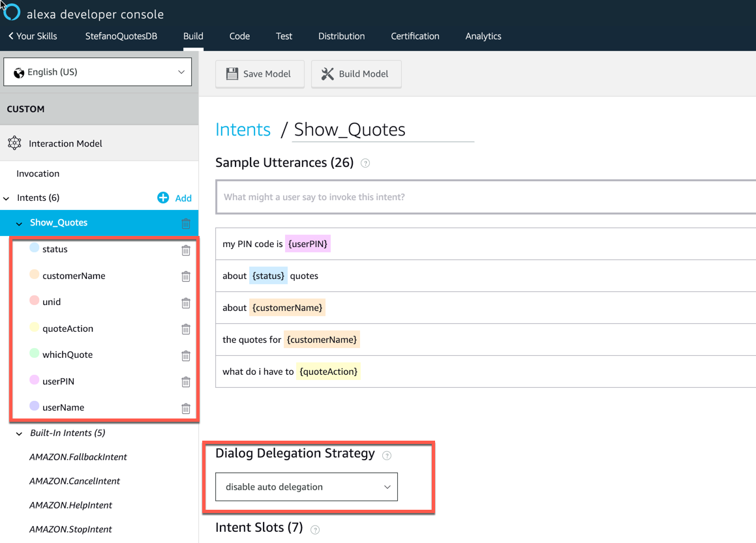Open the Analytics tab

(x=483, y=36)
